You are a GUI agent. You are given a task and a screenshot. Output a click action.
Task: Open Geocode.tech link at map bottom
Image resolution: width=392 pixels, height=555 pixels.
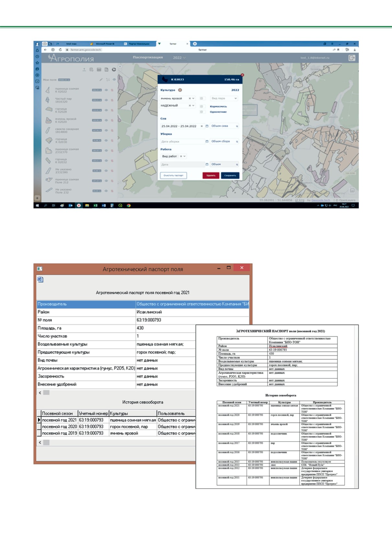tap(320, 200)
